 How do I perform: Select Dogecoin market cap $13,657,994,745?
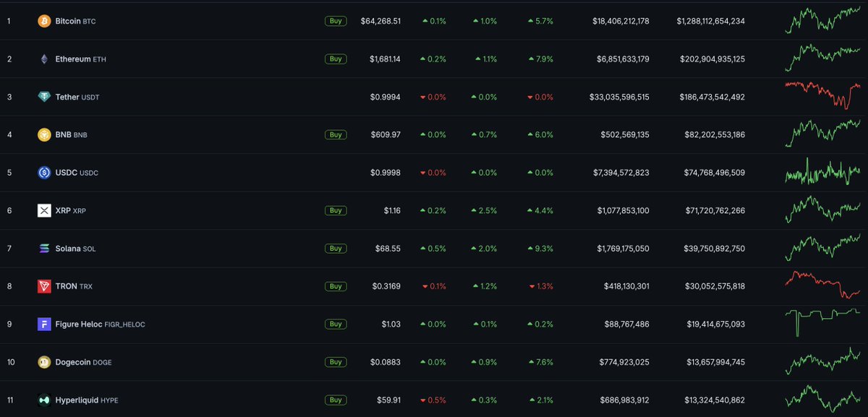point(715,362)
